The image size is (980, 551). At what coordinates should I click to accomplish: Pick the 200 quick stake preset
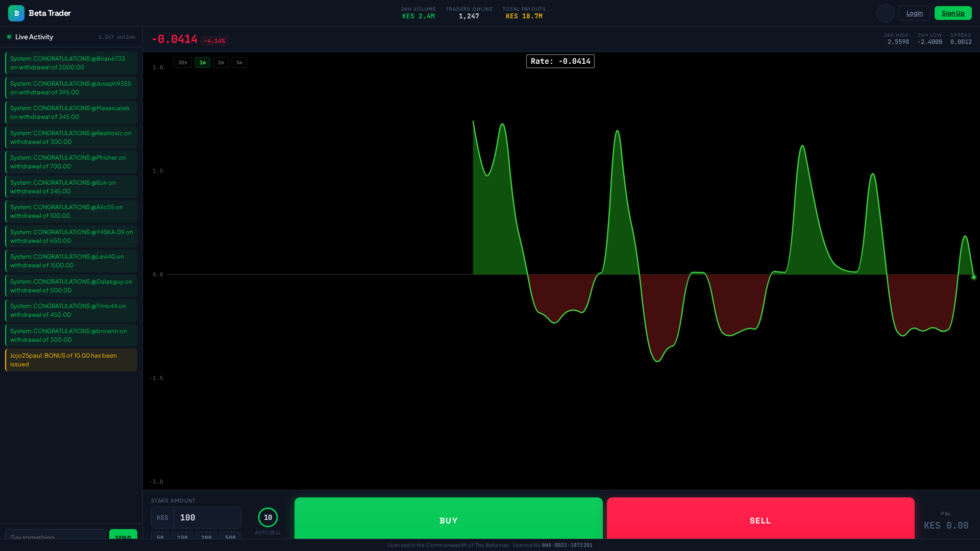206,536
